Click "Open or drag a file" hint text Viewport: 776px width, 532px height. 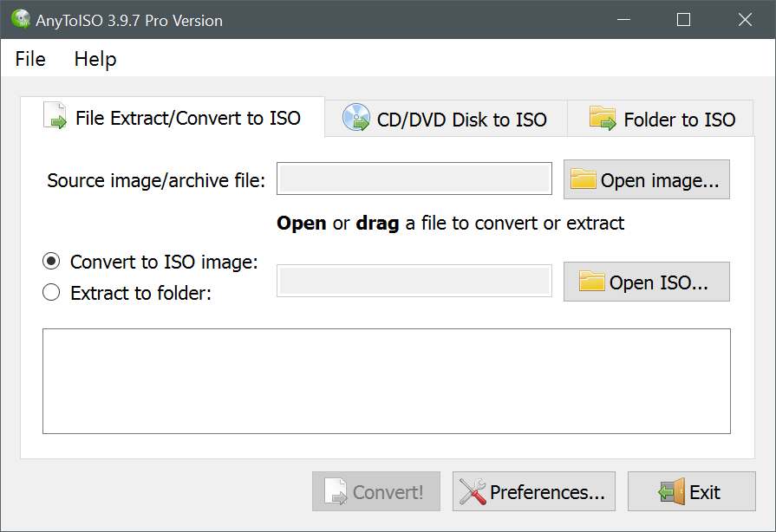[x=450, y=223]
